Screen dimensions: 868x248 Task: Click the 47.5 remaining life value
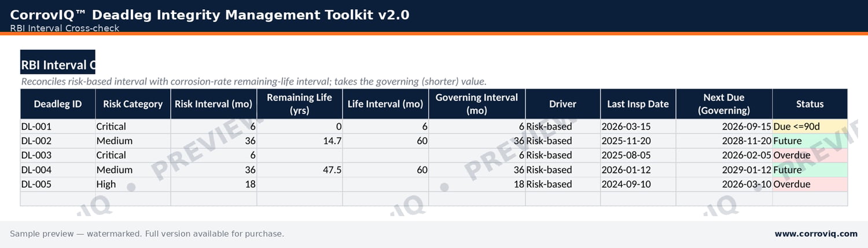click(300, 170)
